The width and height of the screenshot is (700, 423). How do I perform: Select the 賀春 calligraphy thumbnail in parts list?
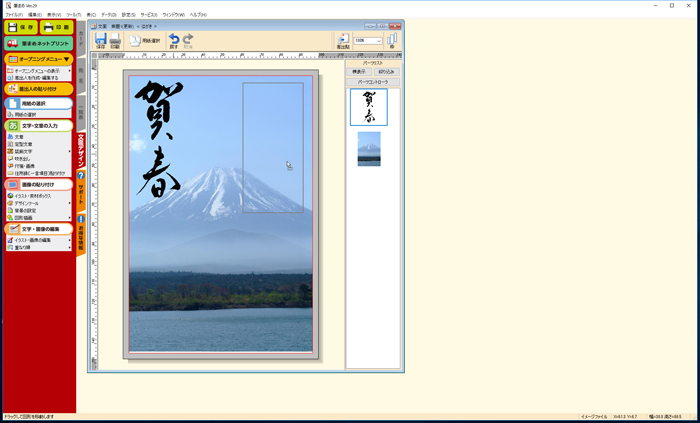click(369, 107)
